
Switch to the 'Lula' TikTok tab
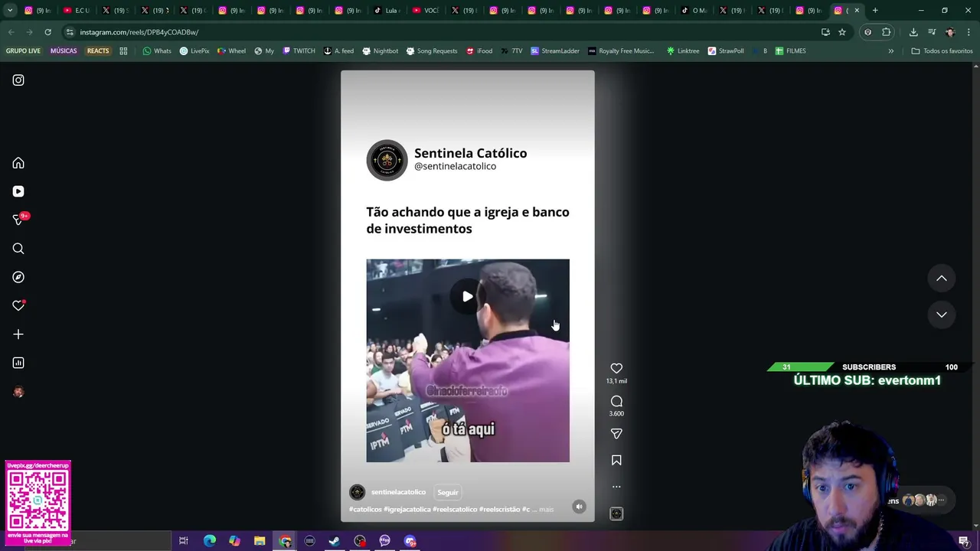pos(387,11)
